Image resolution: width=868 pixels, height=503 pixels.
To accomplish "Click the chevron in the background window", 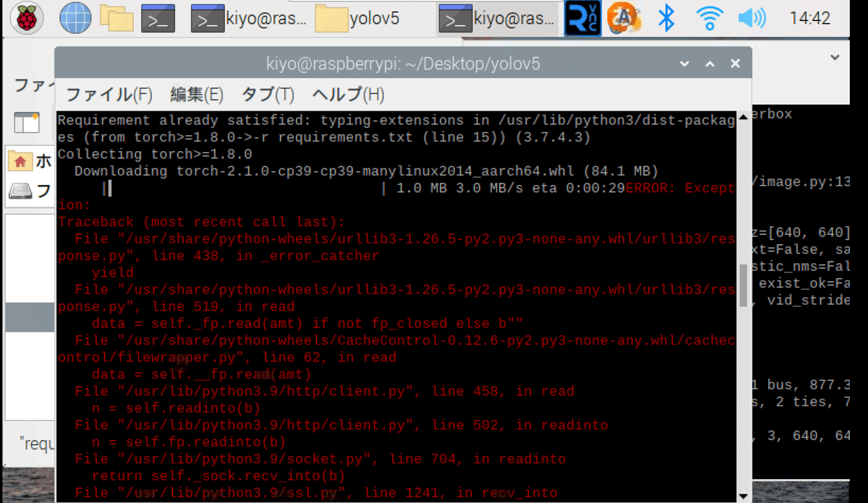I will [x=835, y=57].
